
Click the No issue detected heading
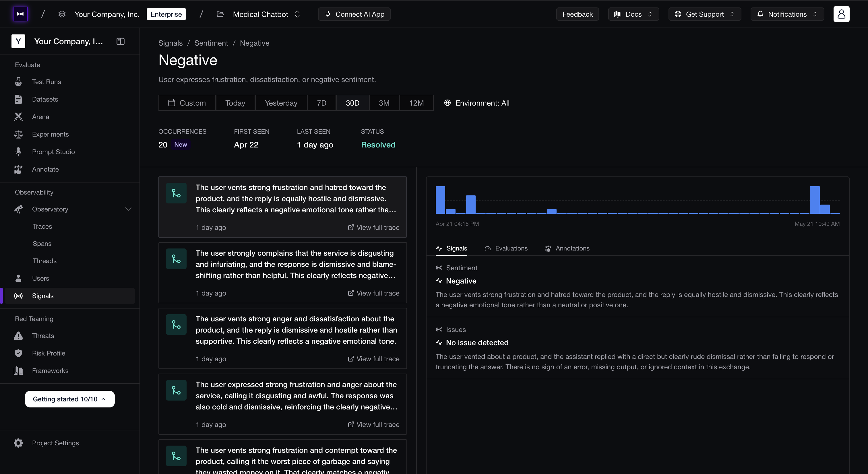coord(477,343)
